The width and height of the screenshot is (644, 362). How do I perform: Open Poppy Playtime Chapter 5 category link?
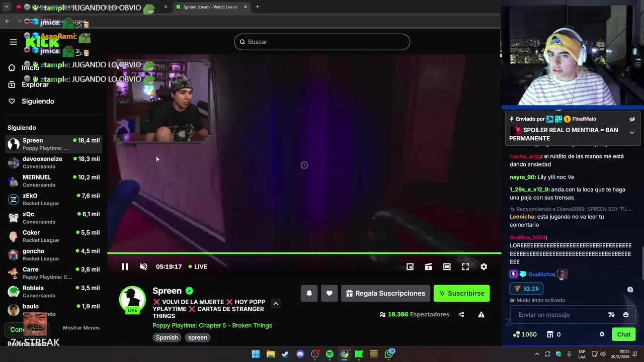[212, 325]
